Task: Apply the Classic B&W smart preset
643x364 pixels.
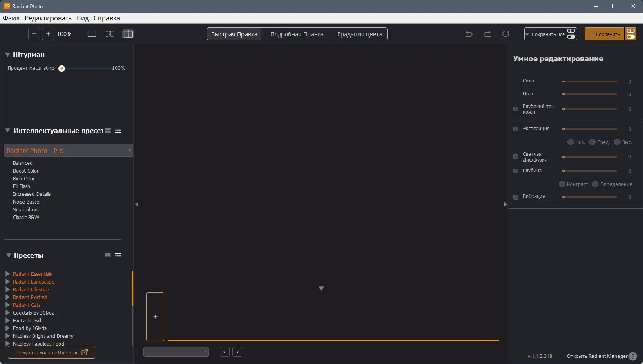Action: 26,217
